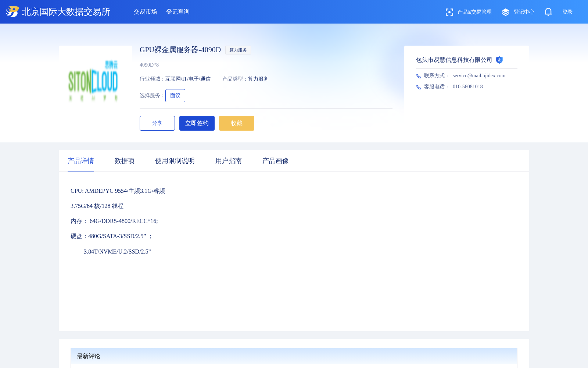Screen dimensions: 588x368
Task: Click the 3.84T/NVME/U.2/SSD line
Action: click(117, 251)
